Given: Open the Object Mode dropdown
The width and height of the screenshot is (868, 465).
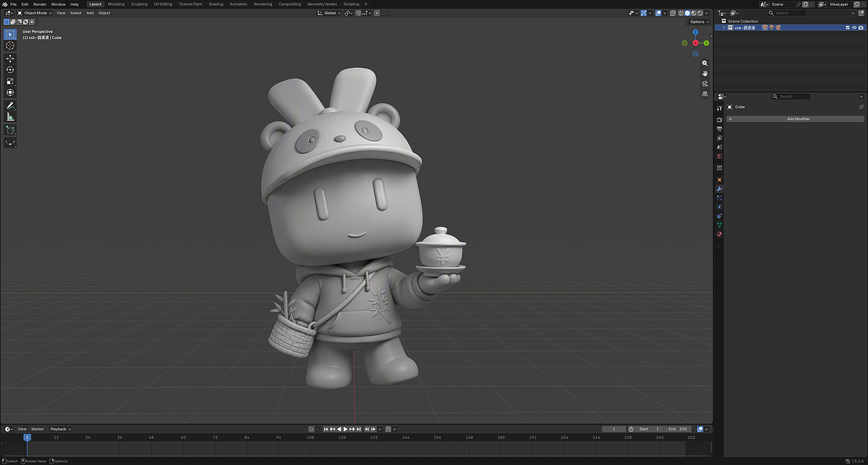Looking at the screenshot, I should click(x=35, y=13).
